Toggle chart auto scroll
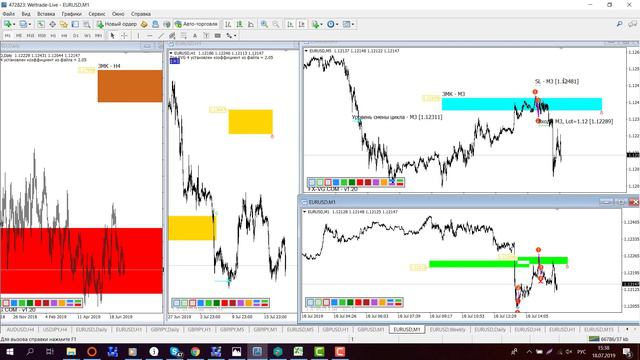Viewport: 640px width, 360px height. click(x=290, y=24)
